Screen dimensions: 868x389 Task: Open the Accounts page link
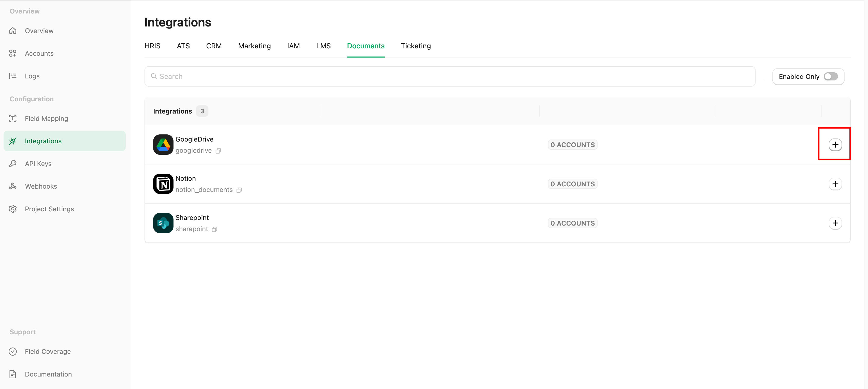pos(39,53)
